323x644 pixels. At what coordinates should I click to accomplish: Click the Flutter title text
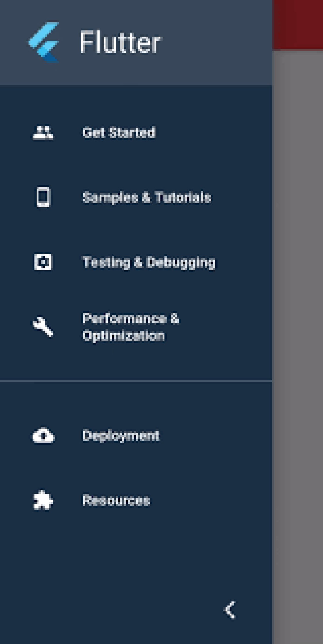(x=120, y=42)
